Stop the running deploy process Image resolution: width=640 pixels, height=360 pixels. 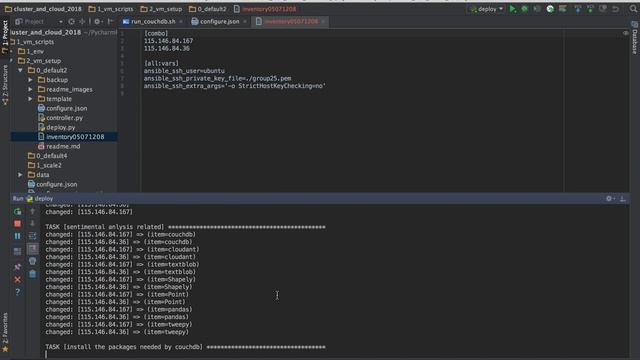(18, 224)
